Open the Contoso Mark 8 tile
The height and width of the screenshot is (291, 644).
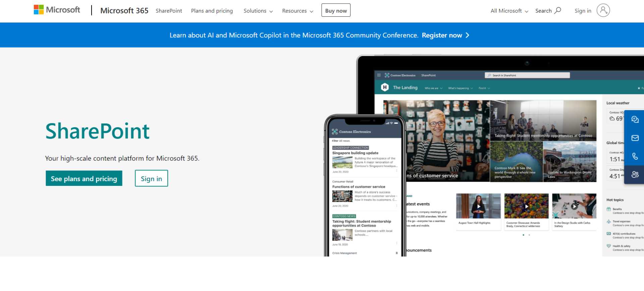click(x=516, y=162)
